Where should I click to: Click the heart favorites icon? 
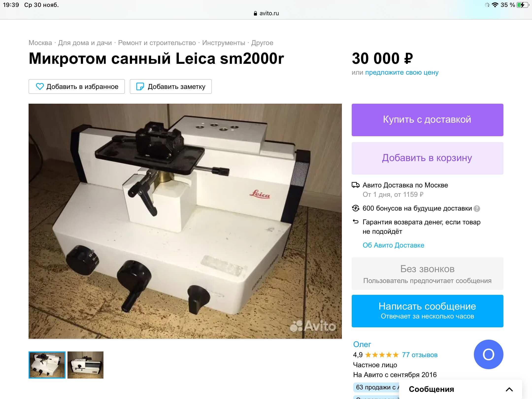coord(40,86)
